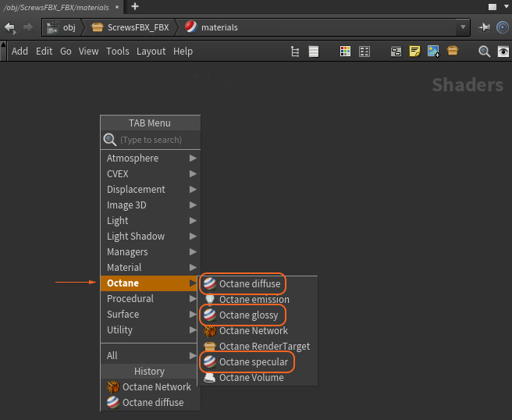Expand the CVEX submenu

[151, 174]
